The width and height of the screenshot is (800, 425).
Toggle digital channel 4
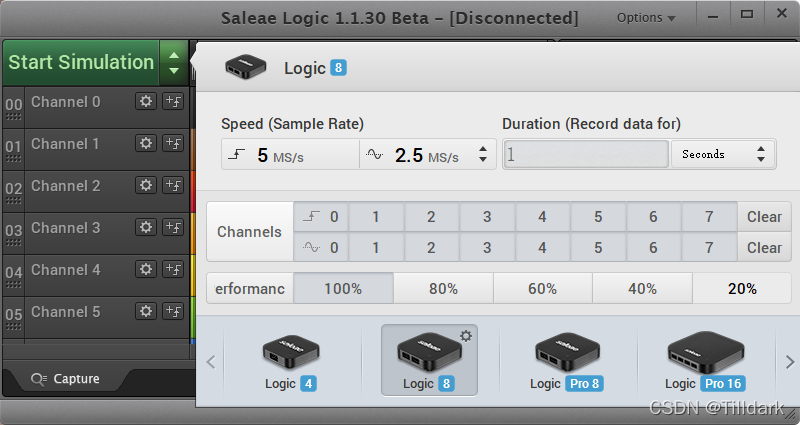pyautogui.click(x=542, y=217)
